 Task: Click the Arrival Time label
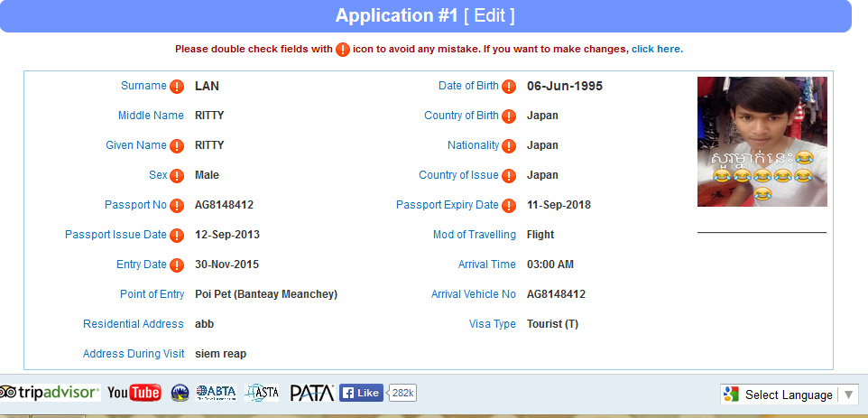[x=487, y=265]
